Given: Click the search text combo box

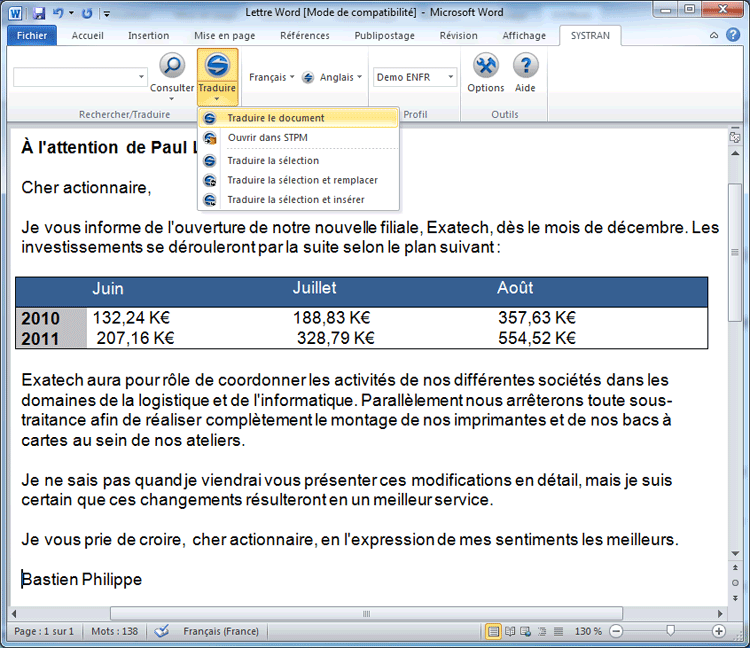Looking at the screenshot, I should [75, 77].
